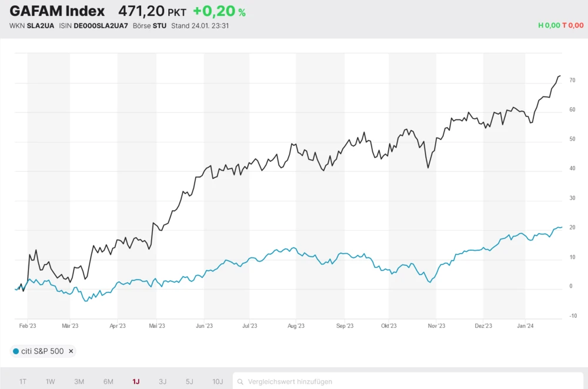Click the citi S&P 500 legend label
This screenshot has height=389, width=588.
42,351
